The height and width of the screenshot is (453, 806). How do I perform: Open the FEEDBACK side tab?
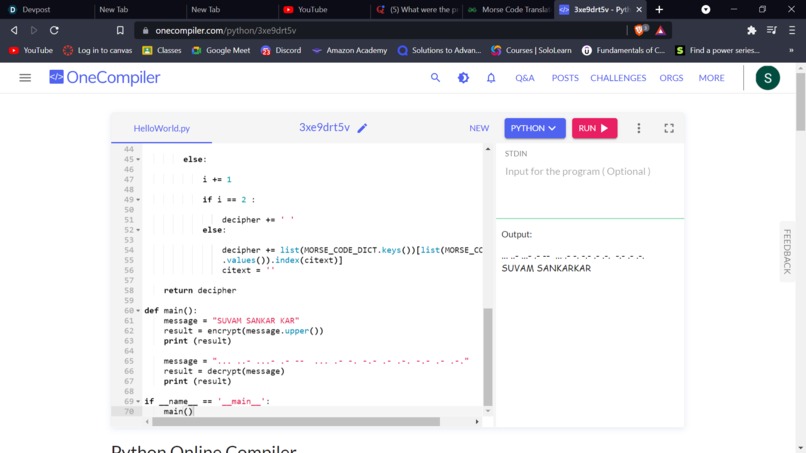tap(787, 251)
